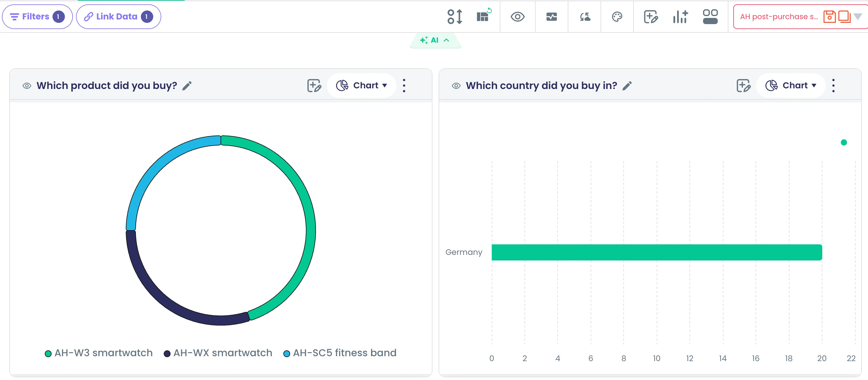Click the 'Germany' axis label
The height and width of the screenshot is (380, 868).
pos(464,252)
